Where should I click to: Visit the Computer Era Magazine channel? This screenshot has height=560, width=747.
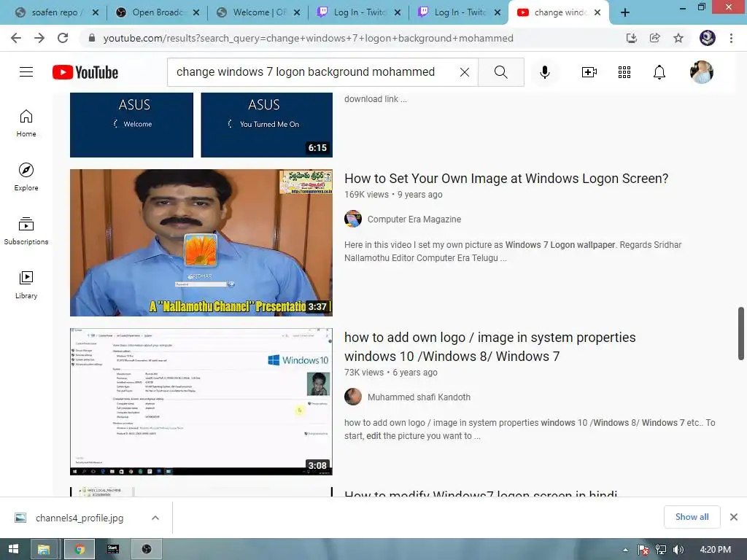tap(414, 219)
